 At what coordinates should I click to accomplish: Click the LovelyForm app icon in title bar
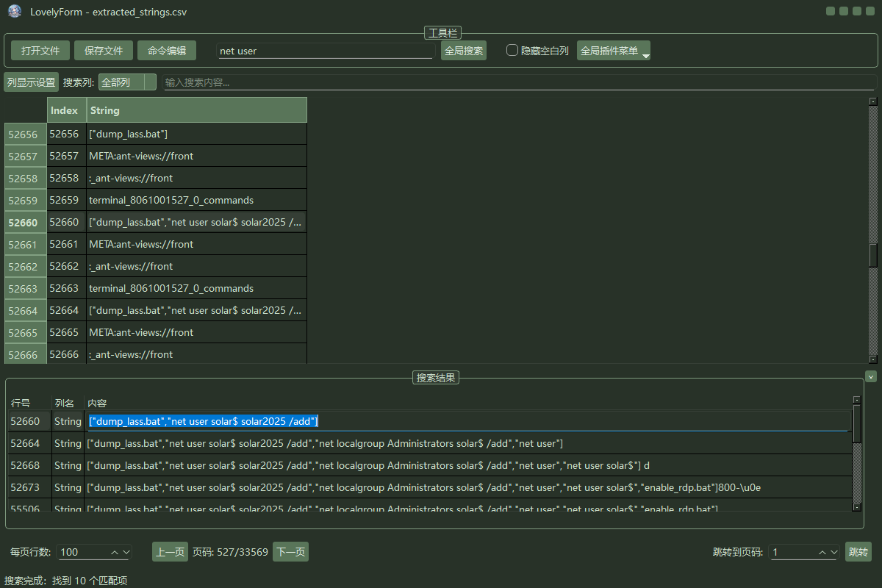[15, 11]
